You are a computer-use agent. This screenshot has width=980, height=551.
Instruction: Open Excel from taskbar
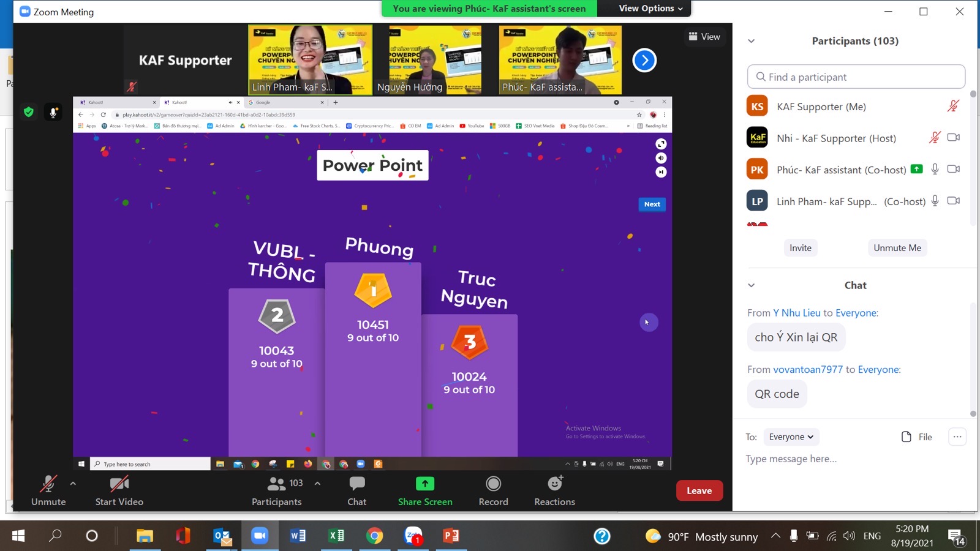pyautogui.click(x=336, y=536)
